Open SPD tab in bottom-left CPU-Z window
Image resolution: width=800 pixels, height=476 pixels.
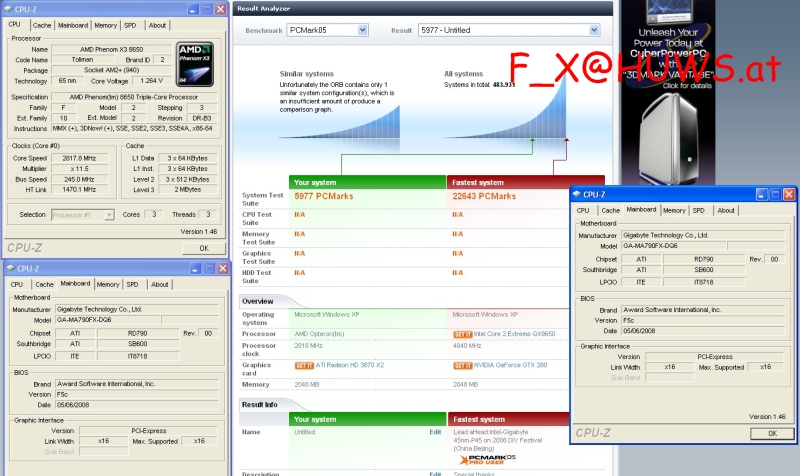pyautogui.click(x=132, y=284)
